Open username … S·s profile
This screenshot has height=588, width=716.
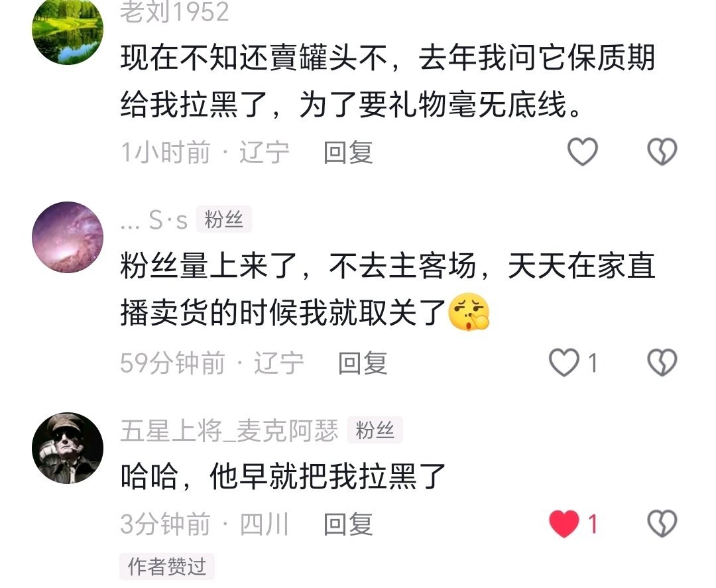[154, 220]
